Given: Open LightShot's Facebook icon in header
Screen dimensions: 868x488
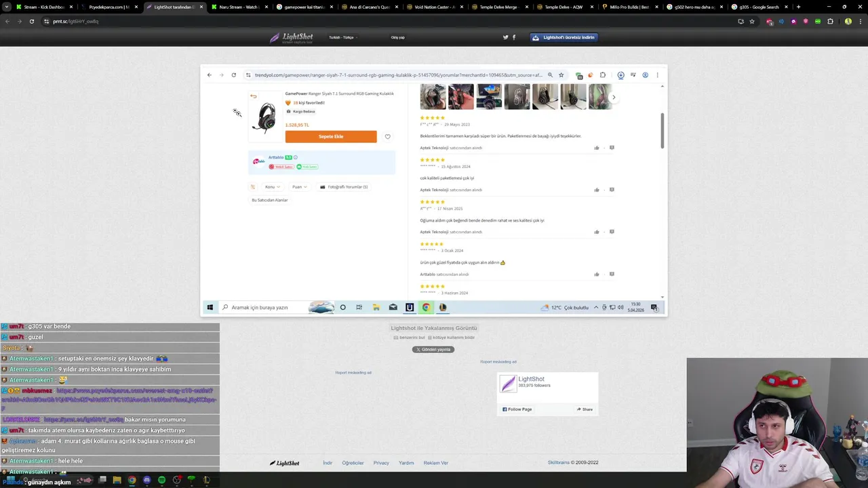Looking at the screenshot, I should 514,37.
